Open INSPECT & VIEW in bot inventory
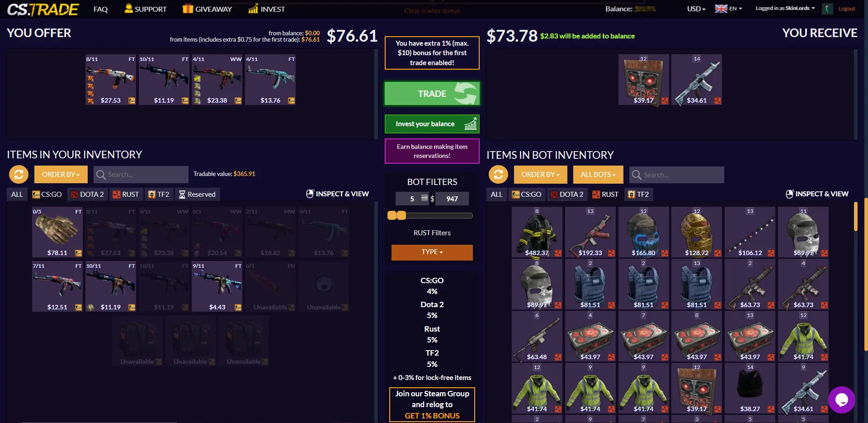Screen dimensions: 868x423 pyautogui.click(x=817, y=194)
